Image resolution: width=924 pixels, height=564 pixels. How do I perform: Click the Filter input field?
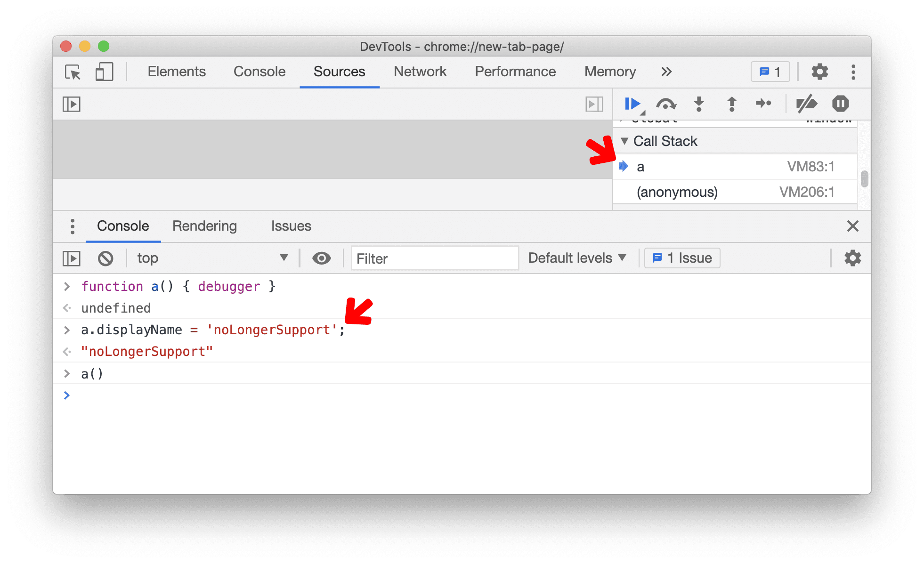[436, 258]
